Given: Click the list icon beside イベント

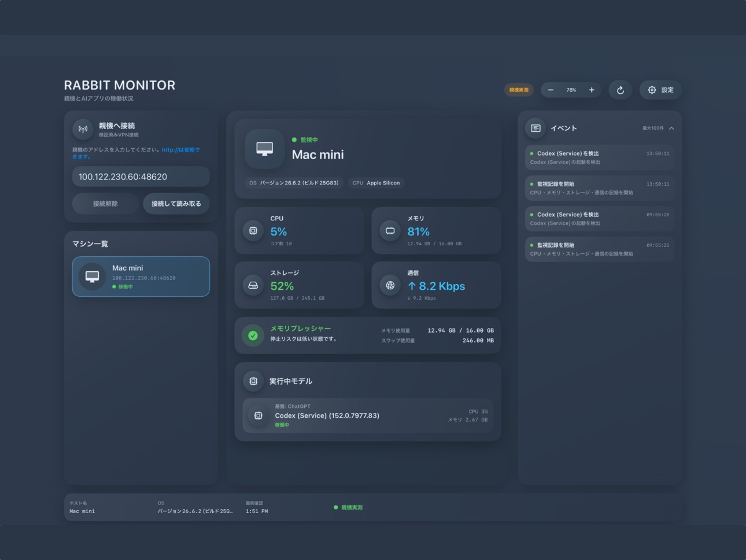Looking at the screenshot, I should pyautogui.click(x=536, y=128).
